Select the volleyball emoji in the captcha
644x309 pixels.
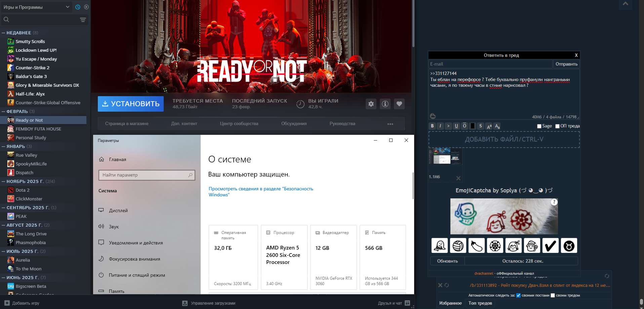[x=458, y=246]
